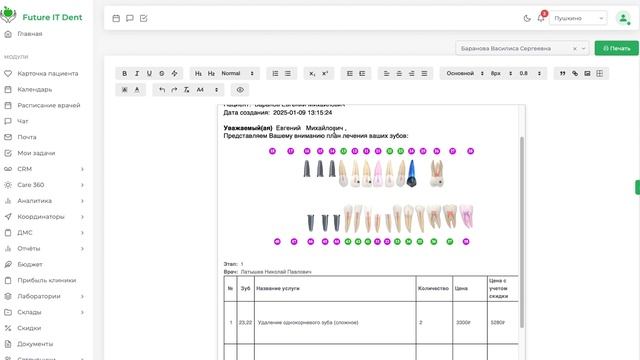This screenshot has width=640, height=360.
Task: Toggle underline formatting
Action: pos(149,73)
